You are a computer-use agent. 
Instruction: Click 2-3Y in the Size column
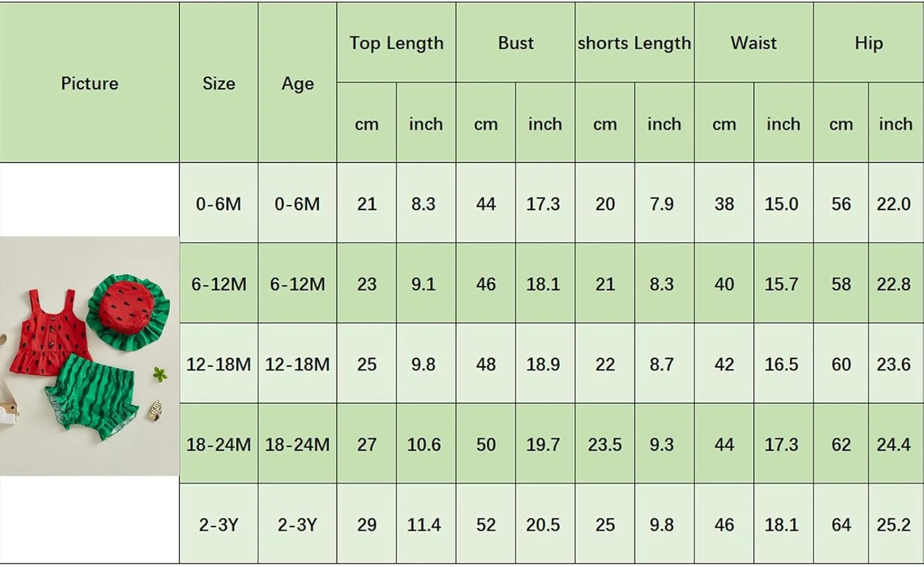pyautogui.click(x=219, y=525)
